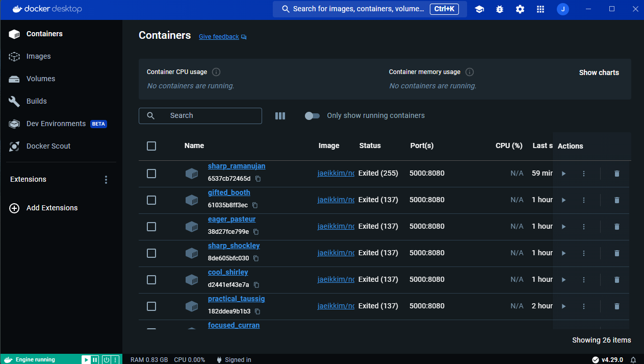Viewport: 644px width, 364px height.
Task: Go to Containers in sidebar
Action: point(61,34)
